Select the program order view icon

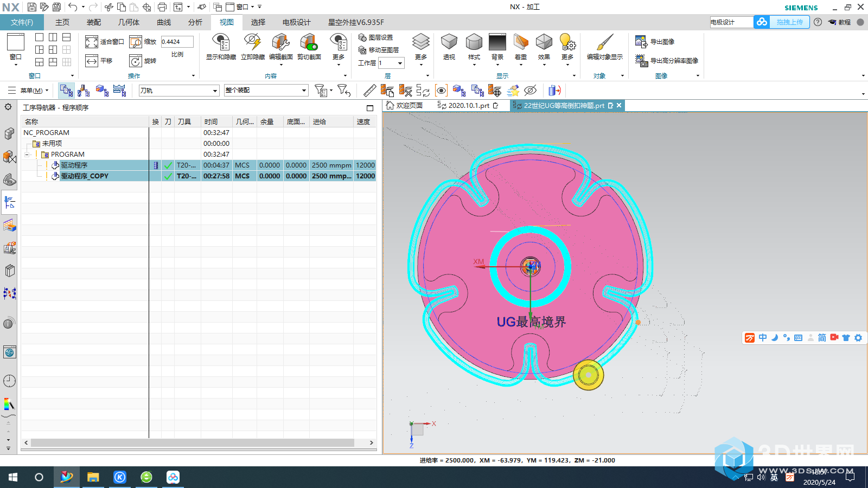pos(67,91)
